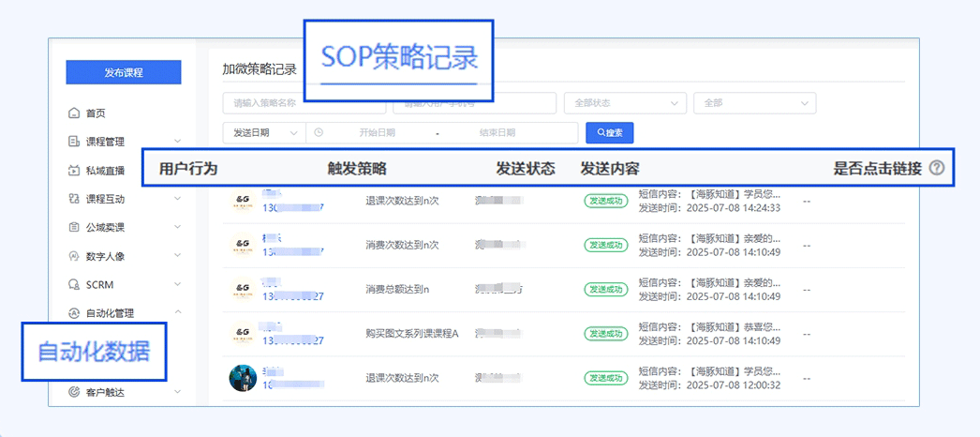Click 发送成功 badge in 购买图文系列课程课程A row
This screenshot has height=437, width=980.
tap(605, 333)
